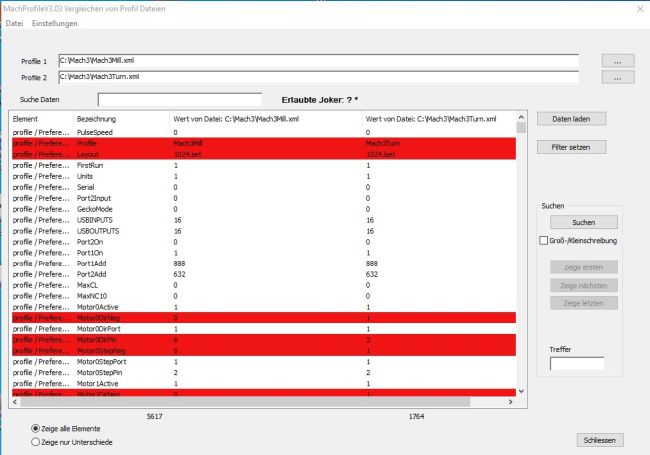Select Zeige alle Elemente radio button
This screenshot has width=650, height=455.
(x=37, y=428)
